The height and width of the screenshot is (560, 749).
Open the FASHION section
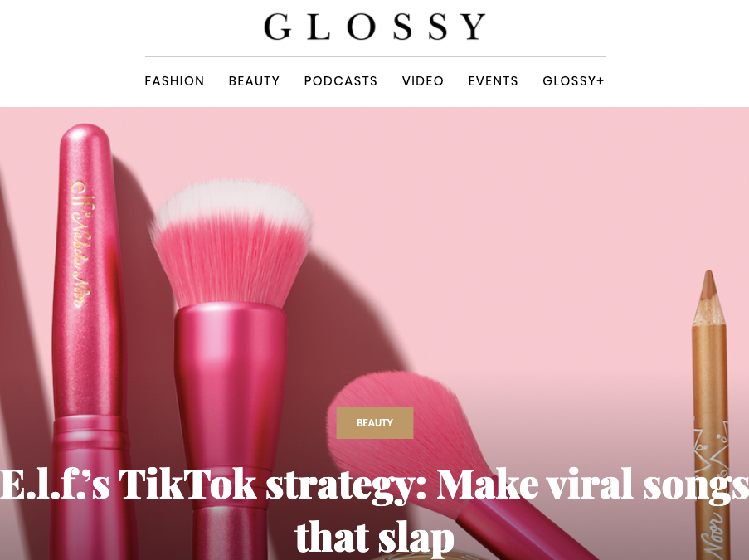click(174, 80)
